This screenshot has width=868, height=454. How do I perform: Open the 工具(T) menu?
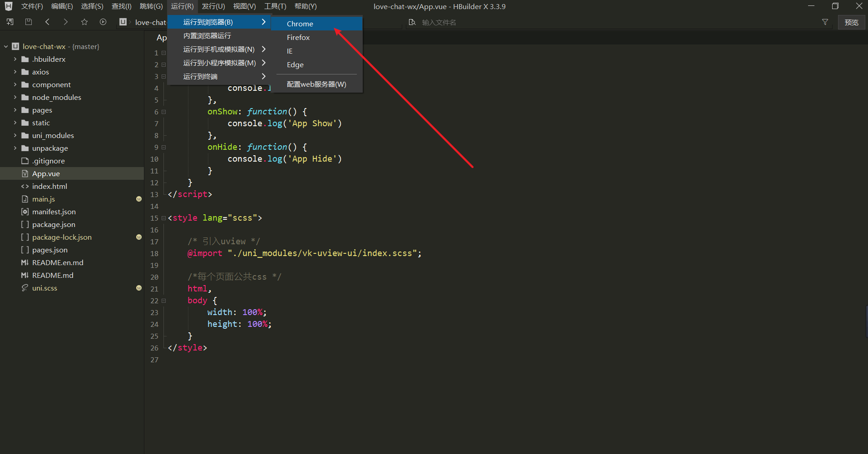[275, 6]
